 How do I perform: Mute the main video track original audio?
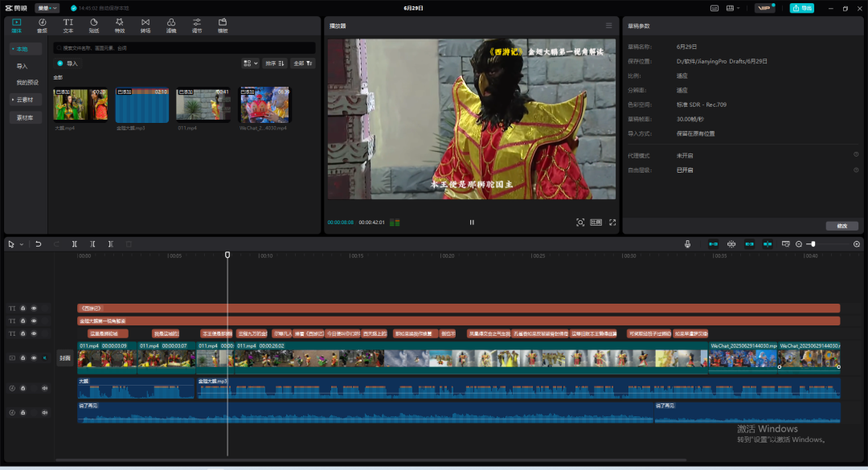pyautogui.click(x=45, y=358)
